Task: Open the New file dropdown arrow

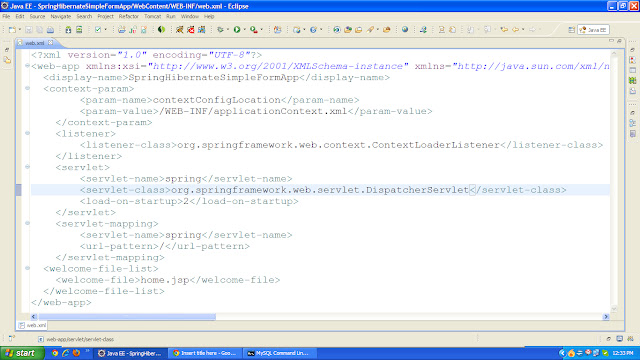Action: click(20, 30)
